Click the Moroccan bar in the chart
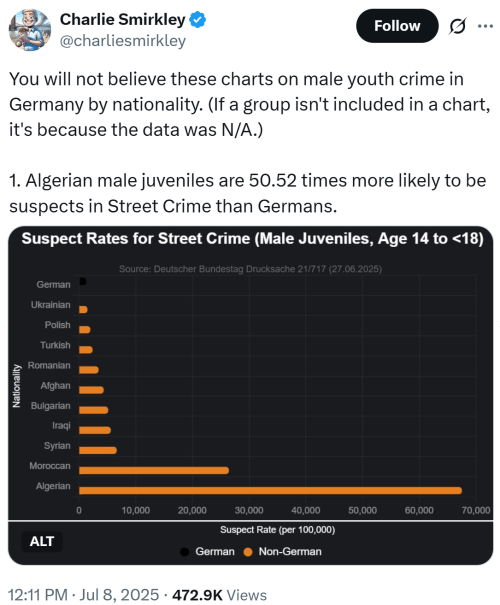Screen dimensions: 500x605 coord(154,470)
